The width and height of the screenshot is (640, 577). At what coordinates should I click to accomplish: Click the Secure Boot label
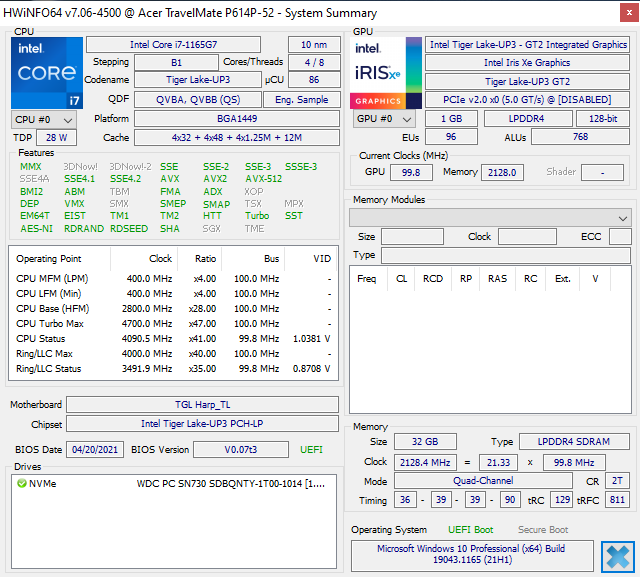[543, 530]
